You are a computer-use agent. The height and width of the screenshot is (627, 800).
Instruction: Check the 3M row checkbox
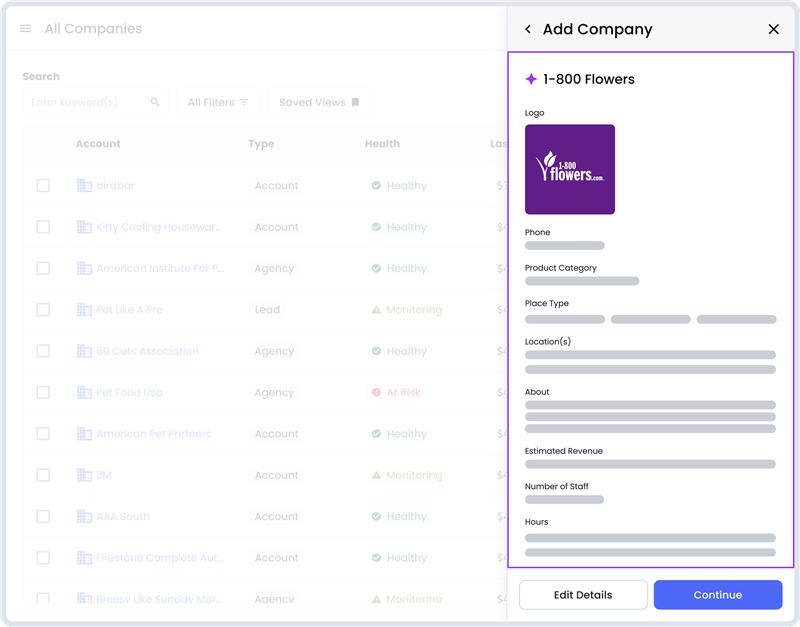[x=43, y=474]
